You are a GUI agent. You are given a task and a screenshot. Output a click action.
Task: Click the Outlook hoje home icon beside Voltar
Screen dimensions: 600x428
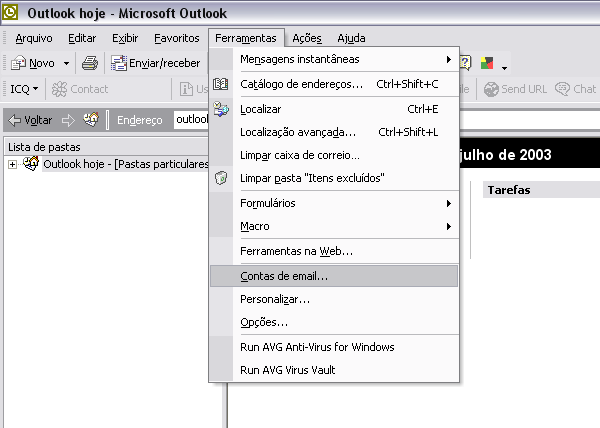(91, 120)
